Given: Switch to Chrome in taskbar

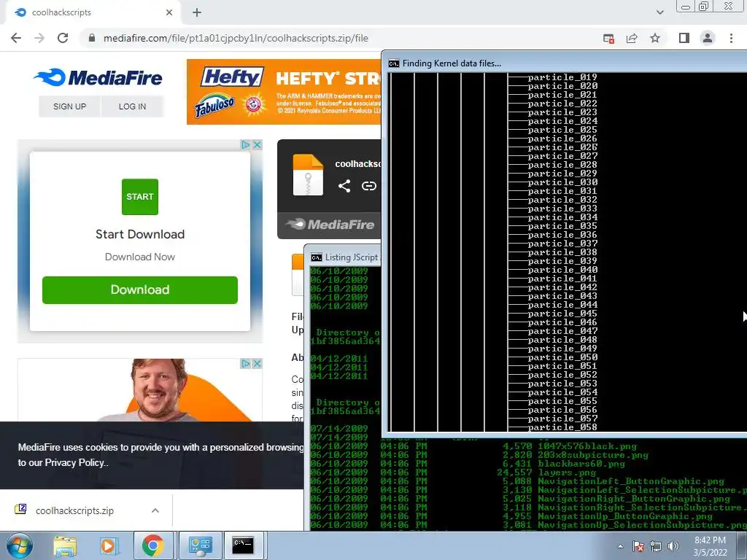Looking at the screenshot, I should pyautogui.click(x=152, y=546).
